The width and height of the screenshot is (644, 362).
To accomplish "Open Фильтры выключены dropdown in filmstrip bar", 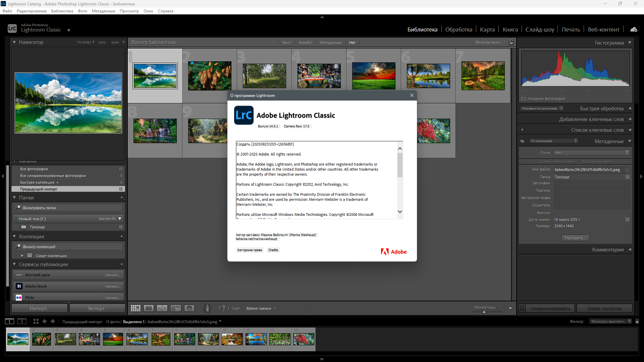I will tap(611, 321).
